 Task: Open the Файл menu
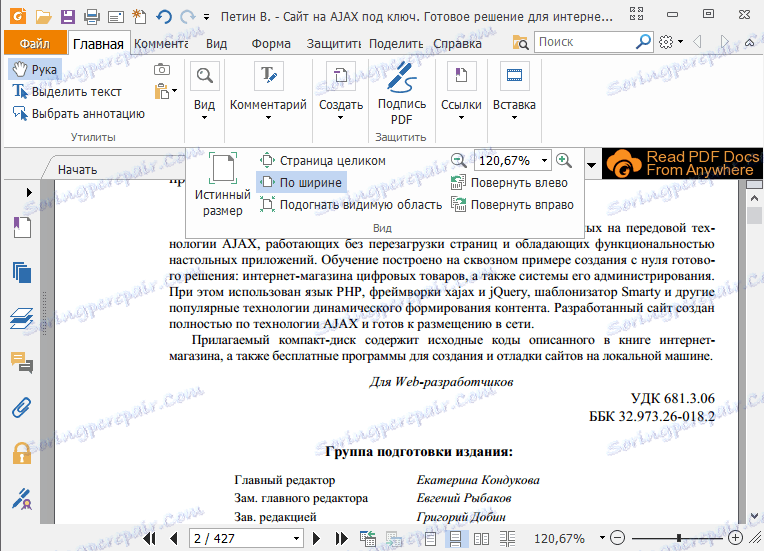35,43
